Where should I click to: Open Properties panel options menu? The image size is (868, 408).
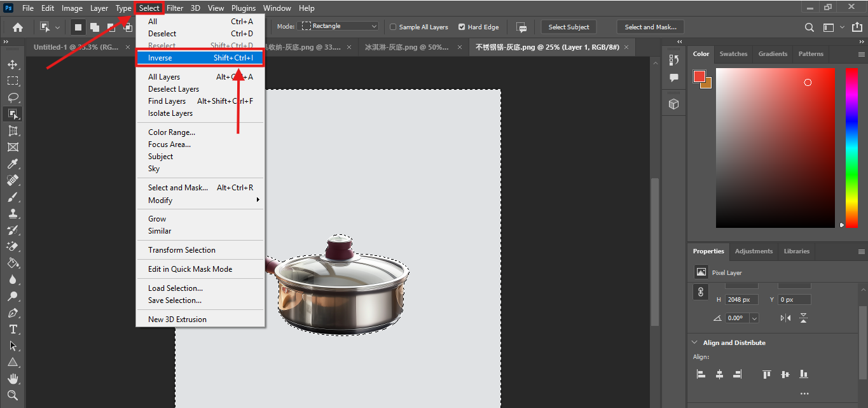(861, 251)
